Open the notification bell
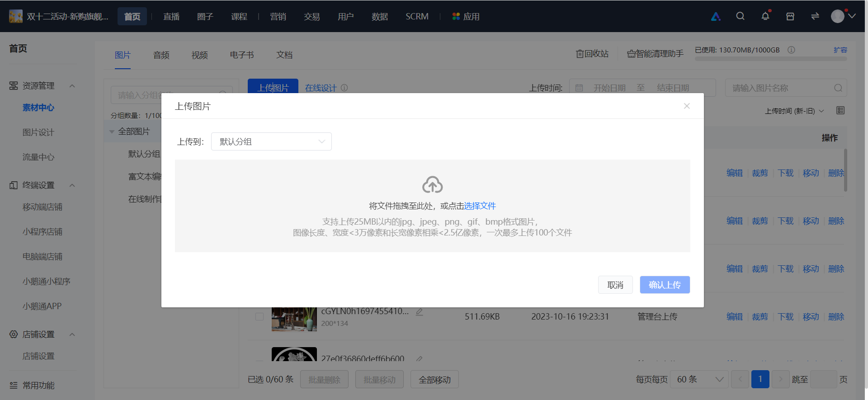The width and height of the screenshot is (868, 400). 765,16
